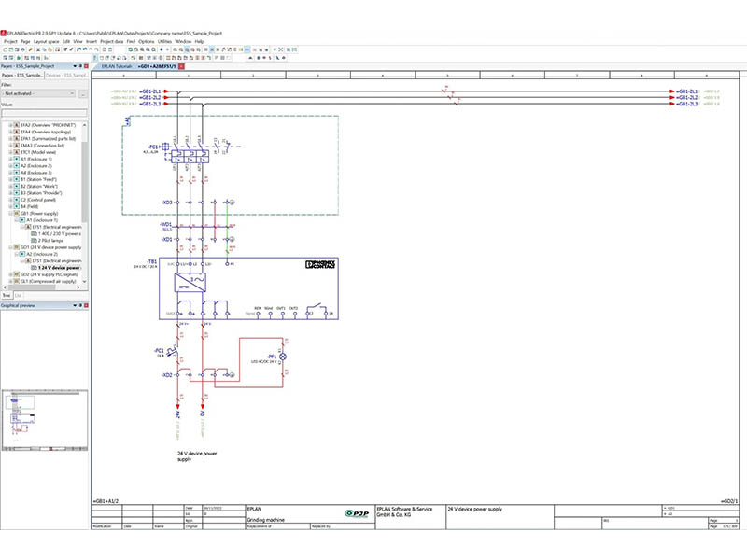747x560 pixels.
Task: Open the Options menu
Action: [x=147, y=41]
